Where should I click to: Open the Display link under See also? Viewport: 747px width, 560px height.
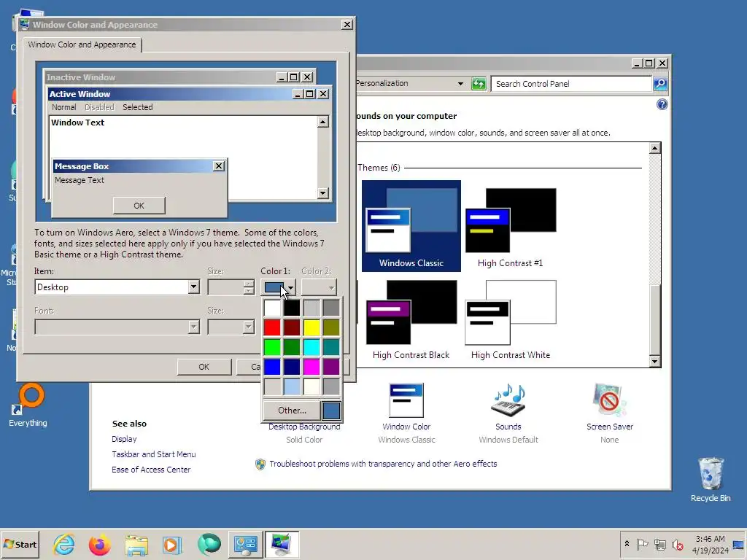click(124, 439)
